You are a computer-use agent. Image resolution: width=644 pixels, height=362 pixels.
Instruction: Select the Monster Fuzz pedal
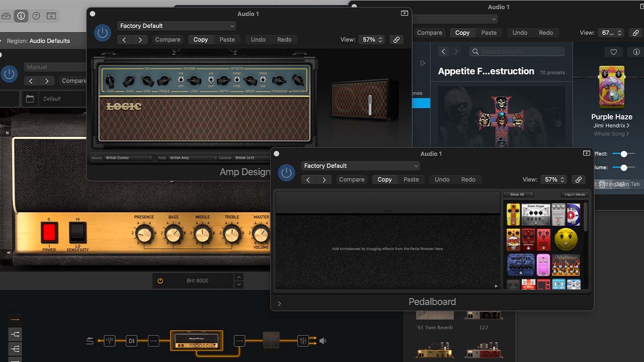point(520,265)
